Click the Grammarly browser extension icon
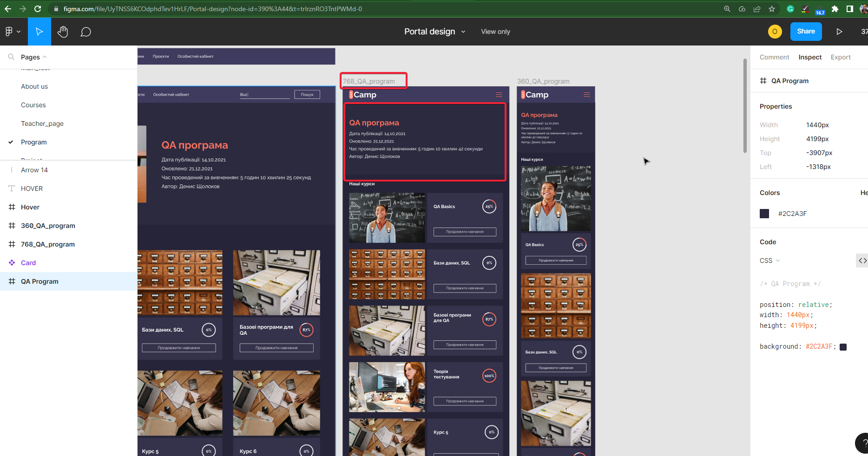Viewport: 868px width, 456px height. (x=790, y=9)
